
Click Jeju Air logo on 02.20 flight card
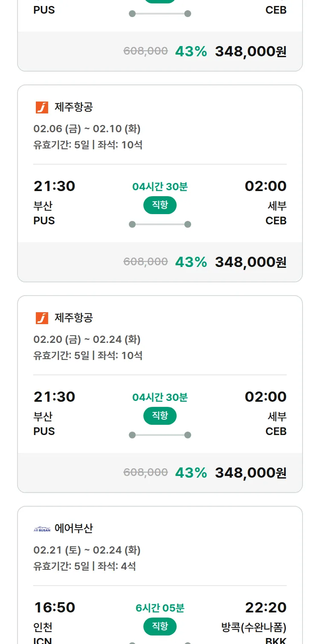click(x=42, y=318)
